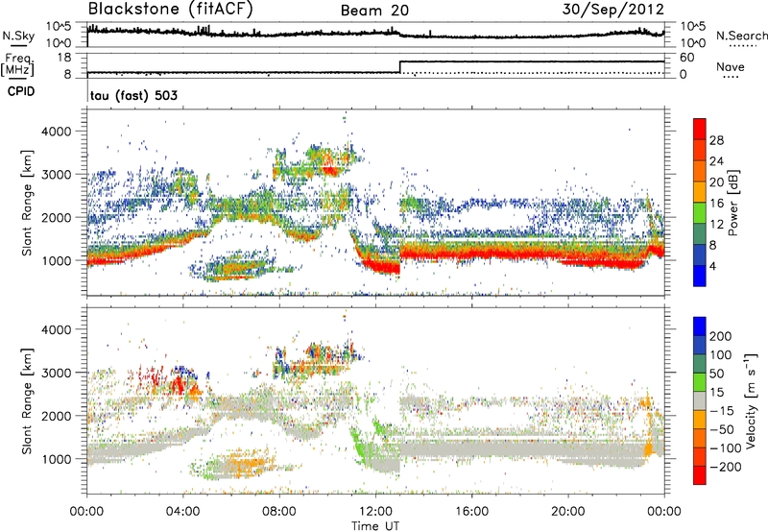768x532 pixels.
Task: Click the tau (fast) 503 mode text
Action: 133,95
